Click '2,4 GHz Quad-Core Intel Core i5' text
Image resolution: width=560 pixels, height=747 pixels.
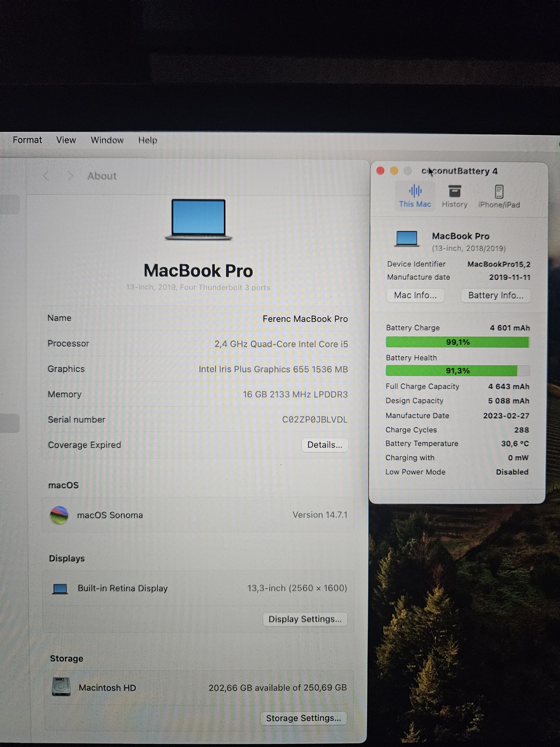click(281, 344)
